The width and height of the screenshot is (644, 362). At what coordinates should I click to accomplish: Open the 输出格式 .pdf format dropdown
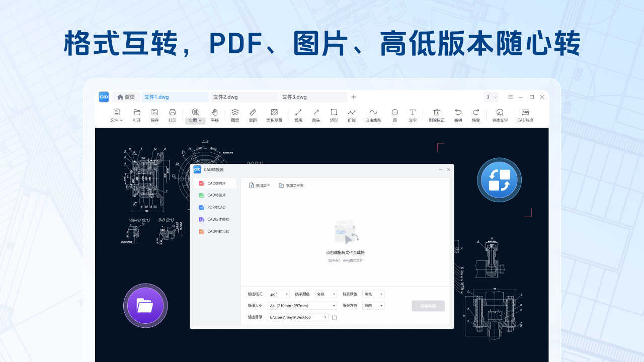coord(278,294)
